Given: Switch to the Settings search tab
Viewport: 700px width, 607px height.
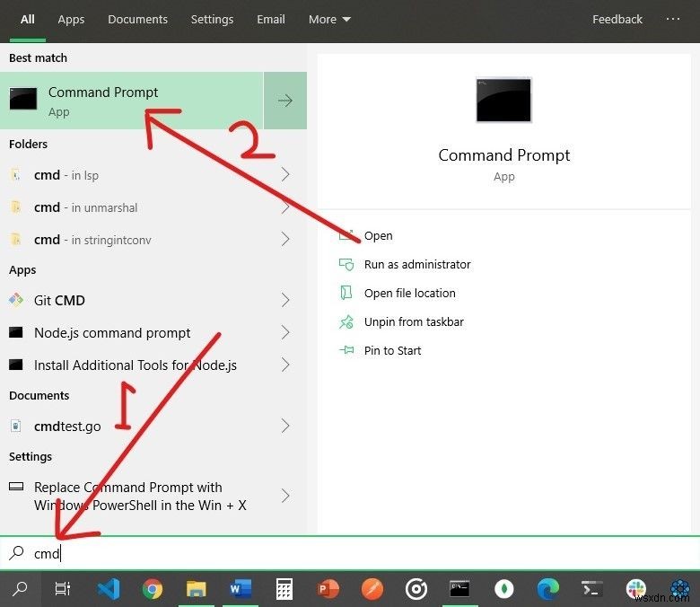Looking at the screenshot, I should pyautogui.click(x=212, y=19).
